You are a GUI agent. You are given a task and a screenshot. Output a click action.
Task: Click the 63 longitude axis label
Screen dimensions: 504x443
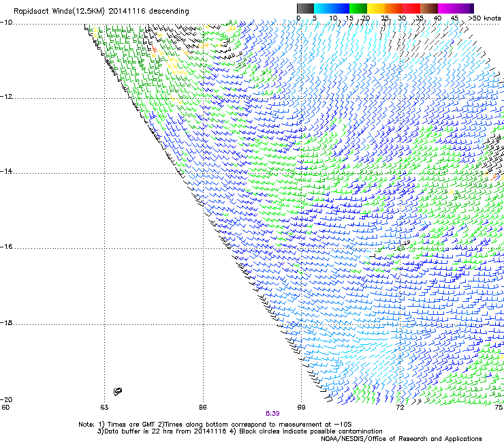tap(104, 408)
